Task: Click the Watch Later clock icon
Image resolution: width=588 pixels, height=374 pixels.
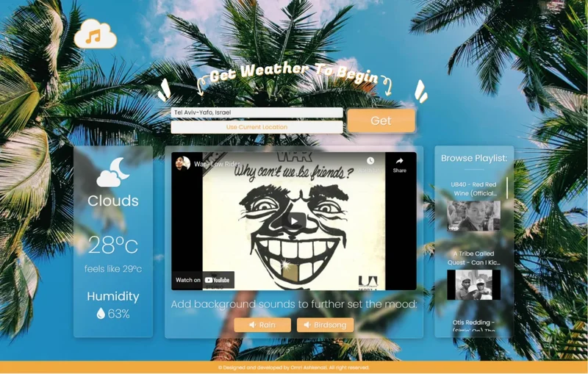Action: 370,161
